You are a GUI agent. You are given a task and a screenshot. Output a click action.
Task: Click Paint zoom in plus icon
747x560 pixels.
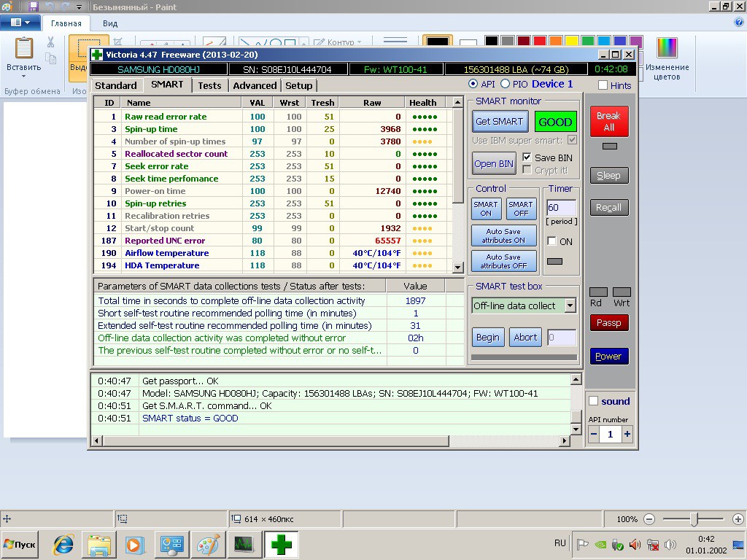[x=738, y=519]
